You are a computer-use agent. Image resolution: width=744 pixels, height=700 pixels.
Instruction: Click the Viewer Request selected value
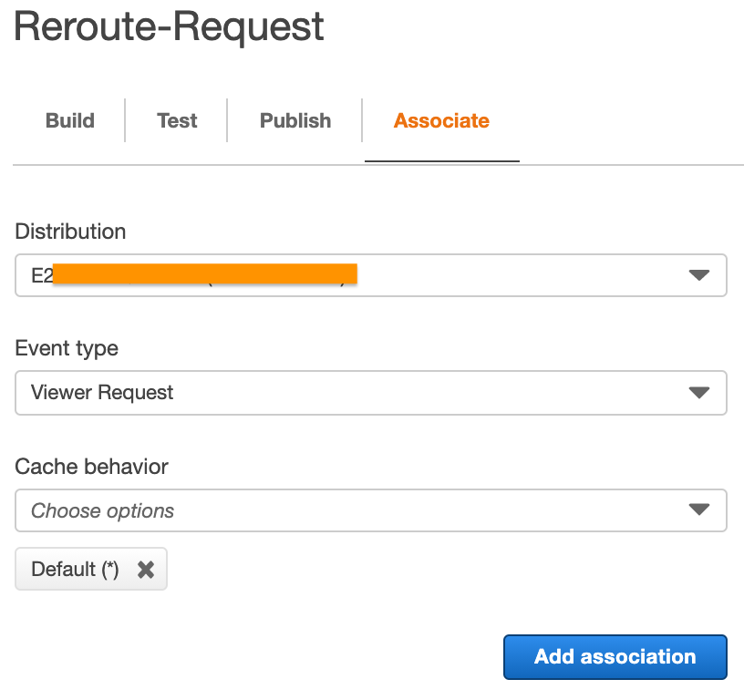tap(102, 393)
